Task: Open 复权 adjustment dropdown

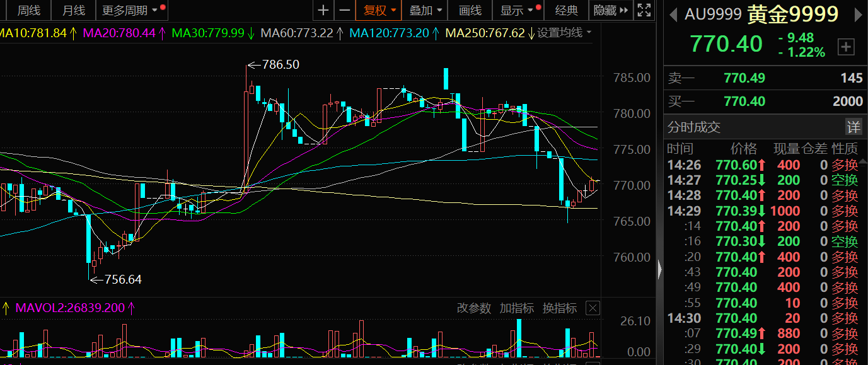Action: click(x=379, y=10)
